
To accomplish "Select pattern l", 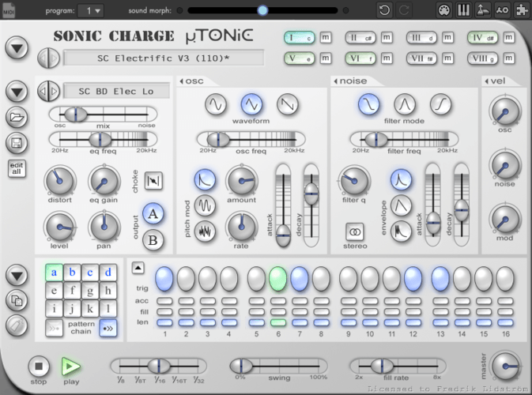I will click(108, 309).
